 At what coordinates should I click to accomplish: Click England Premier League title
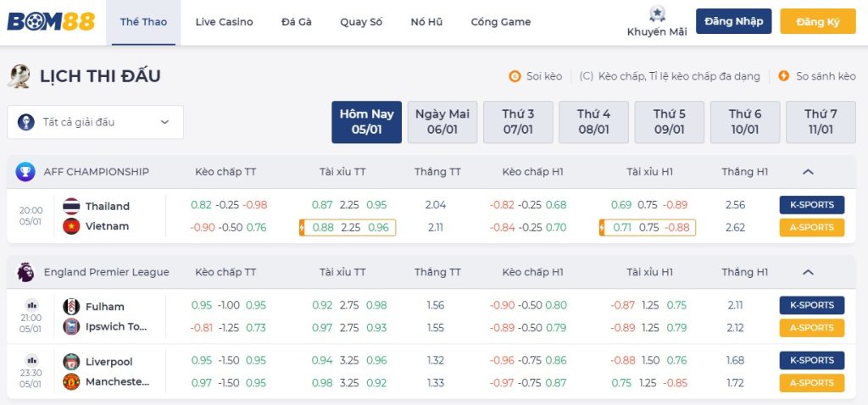coord(106,272)
